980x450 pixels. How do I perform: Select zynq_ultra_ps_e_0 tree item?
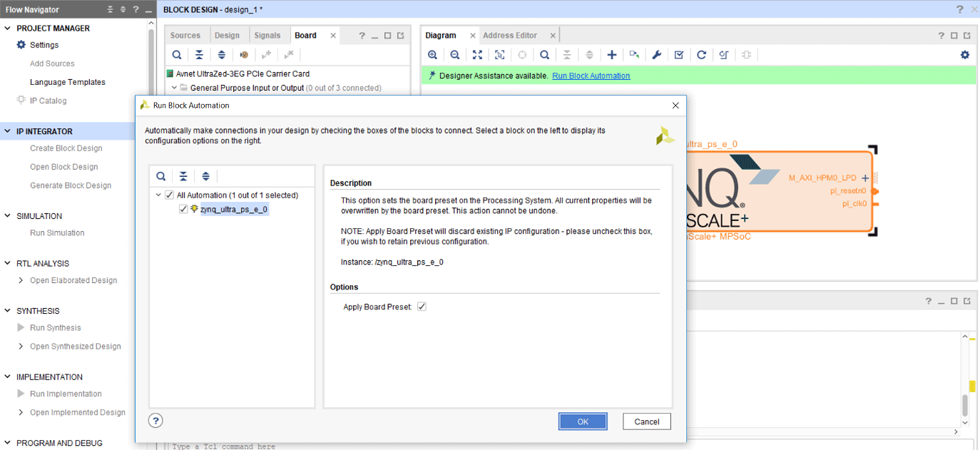click(234, 210)
